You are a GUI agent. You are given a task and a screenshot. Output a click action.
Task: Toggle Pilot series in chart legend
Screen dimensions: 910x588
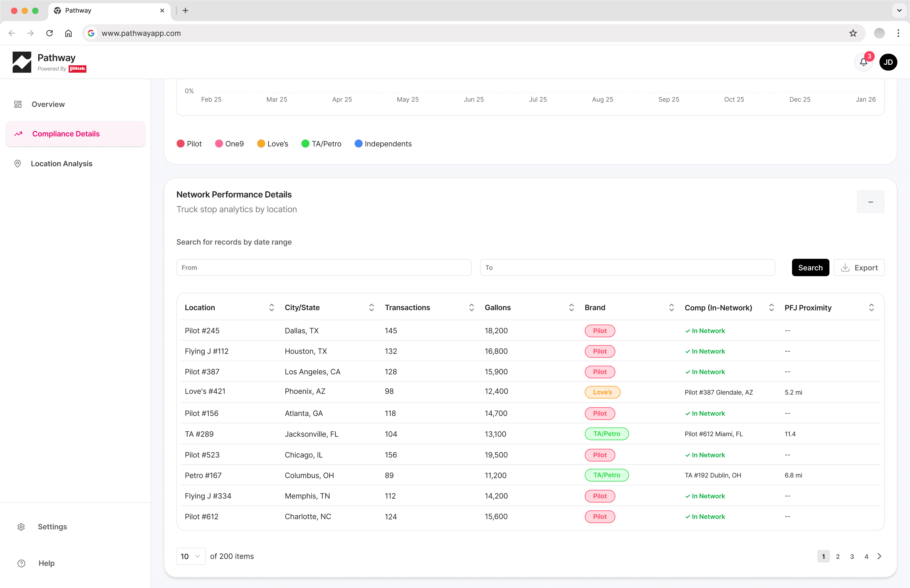pyautogui.click(x=189, y=143)
